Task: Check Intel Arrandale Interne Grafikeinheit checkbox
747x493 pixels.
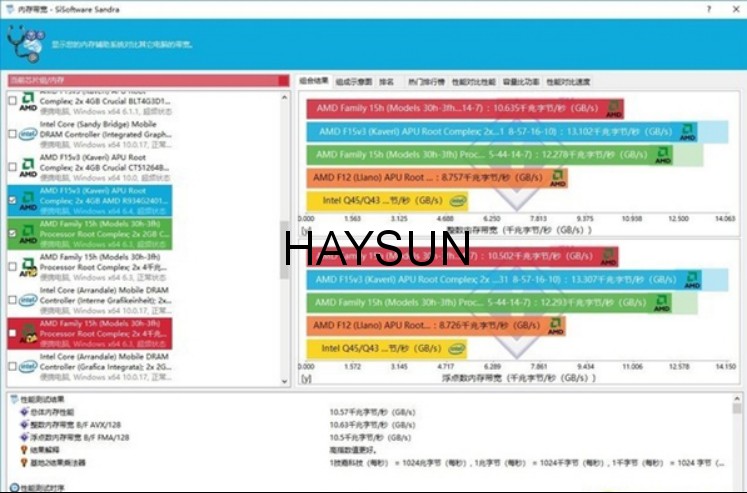Action: (x=13, y=300)
